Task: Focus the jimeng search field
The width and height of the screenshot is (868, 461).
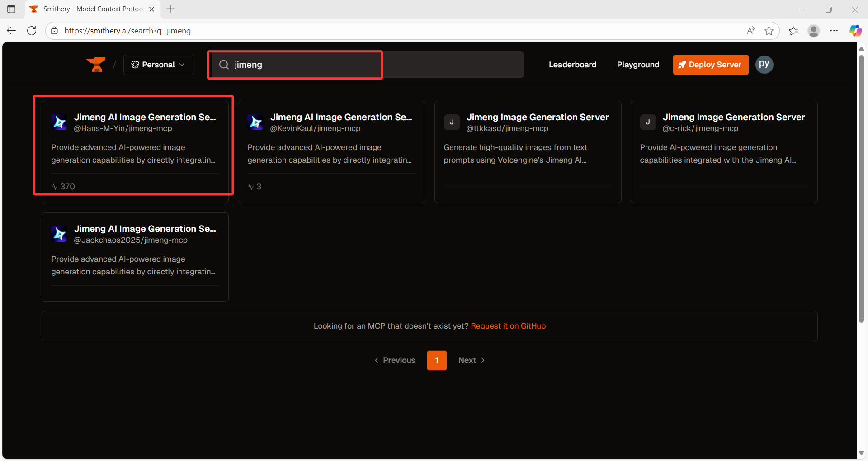Action: [366, 65]
